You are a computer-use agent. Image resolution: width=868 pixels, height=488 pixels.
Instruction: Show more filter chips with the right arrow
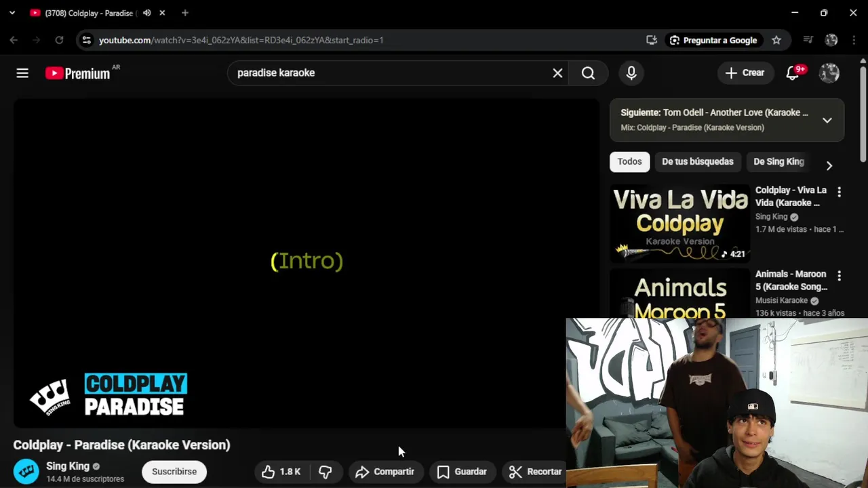click(829, 165)
